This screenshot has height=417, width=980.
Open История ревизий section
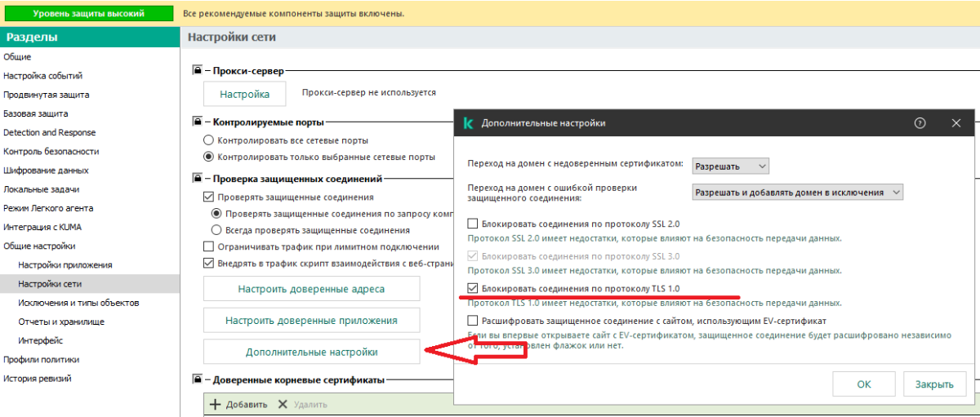(37, 379)
